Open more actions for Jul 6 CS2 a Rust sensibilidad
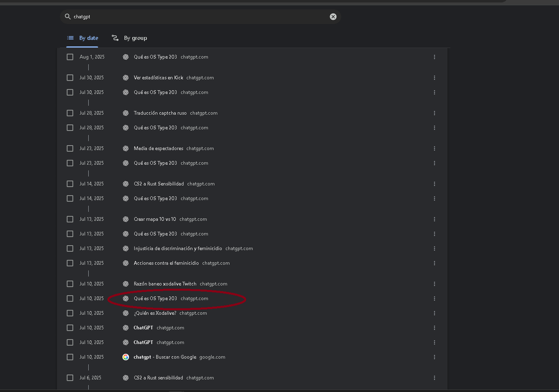Viewport: 559px width, 392px height. 435,378
